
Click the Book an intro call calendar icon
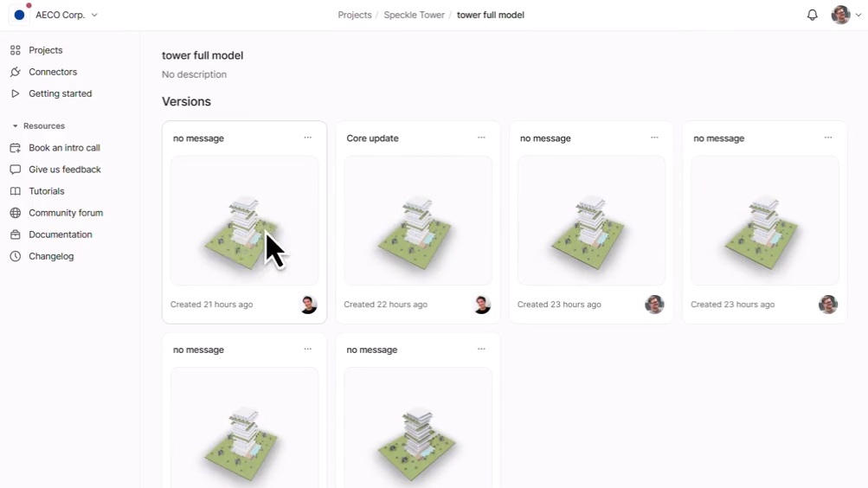coord(16,148)
